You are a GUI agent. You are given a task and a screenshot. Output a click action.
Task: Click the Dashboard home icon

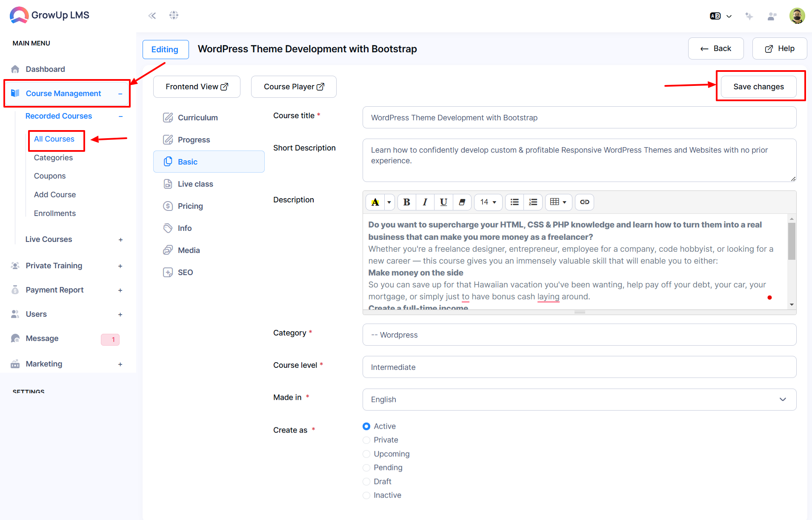(x=15, y=69)
